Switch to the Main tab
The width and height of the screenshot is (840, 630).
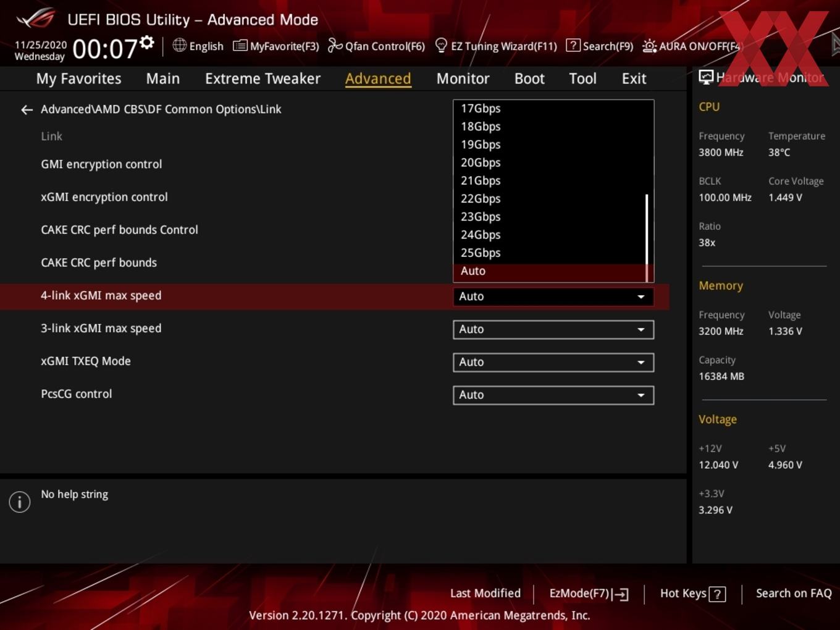click(x=163, y=78)
